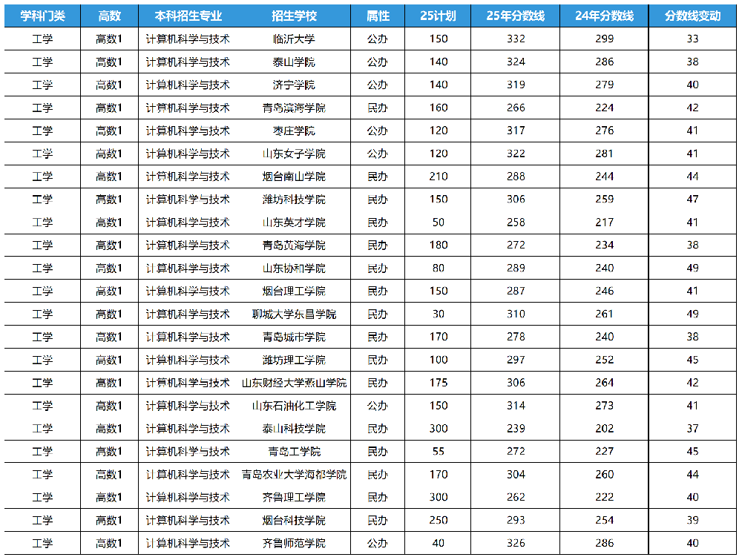Click the 聊城大学东昌学院 school name
Viewport: 742px width, 560px height.
[294, 314]
